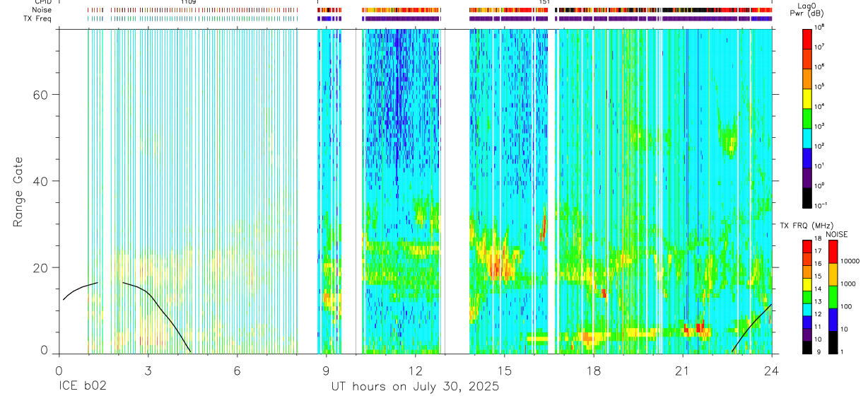
Task: Click the 10000 label on NOISE colorbar
Action: pos(850,262)
